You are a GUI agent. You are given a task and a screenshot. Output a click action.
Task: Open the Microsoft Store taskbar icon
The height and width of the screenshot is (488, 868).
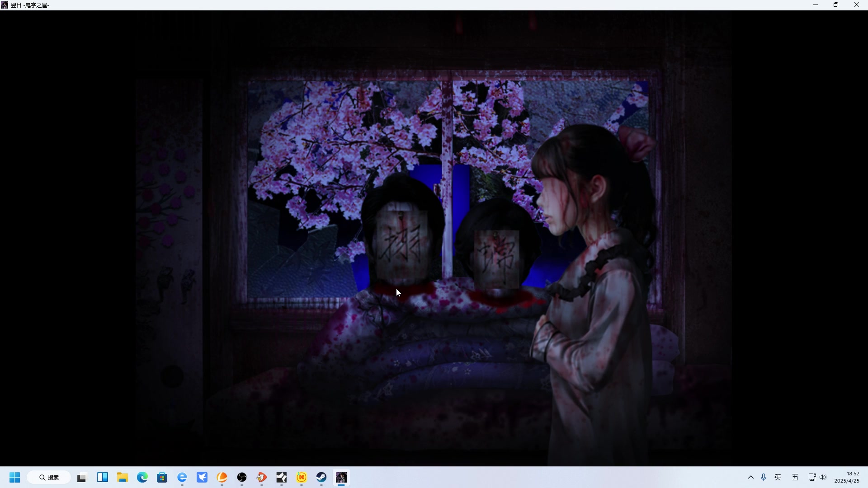point(162,478)
